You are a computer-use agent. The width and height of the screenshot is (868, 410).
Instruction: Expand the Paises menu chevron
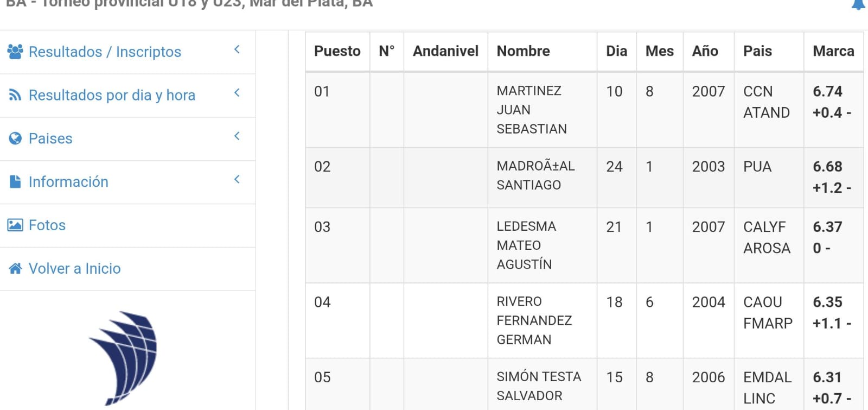(237, 136)
